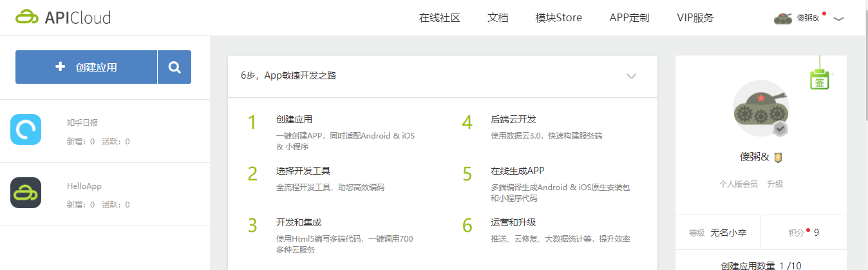Open the 文档 menu item
Viewport: 868px width, 270px height.
pos(498,18)
